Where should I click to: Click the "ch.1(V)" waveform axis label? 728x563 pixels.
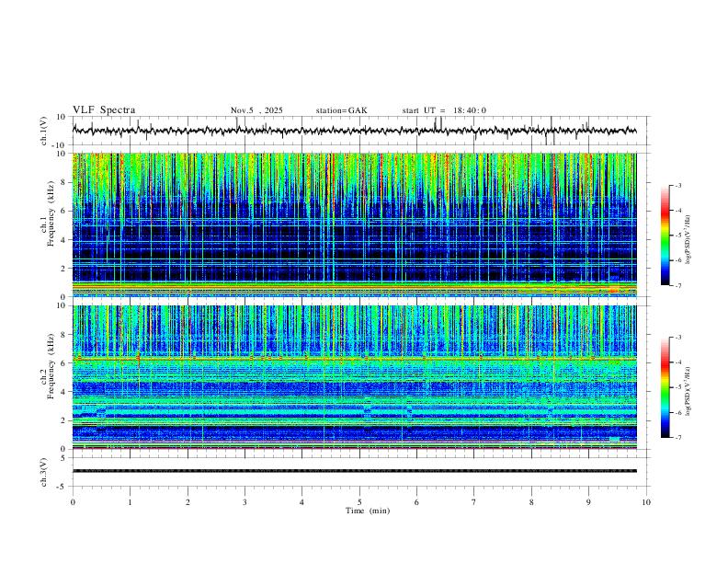click(44, 131)
